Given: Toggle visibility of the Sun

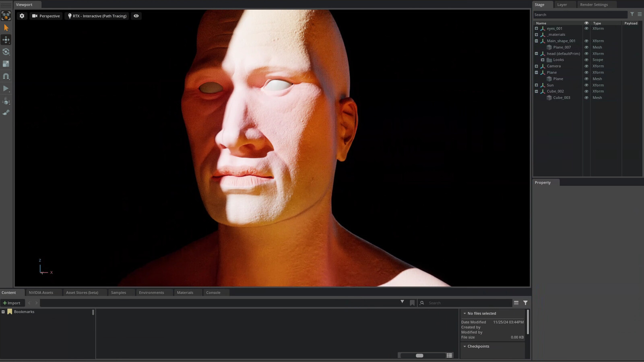Looking at the screenshot, I should coord(586,85).
